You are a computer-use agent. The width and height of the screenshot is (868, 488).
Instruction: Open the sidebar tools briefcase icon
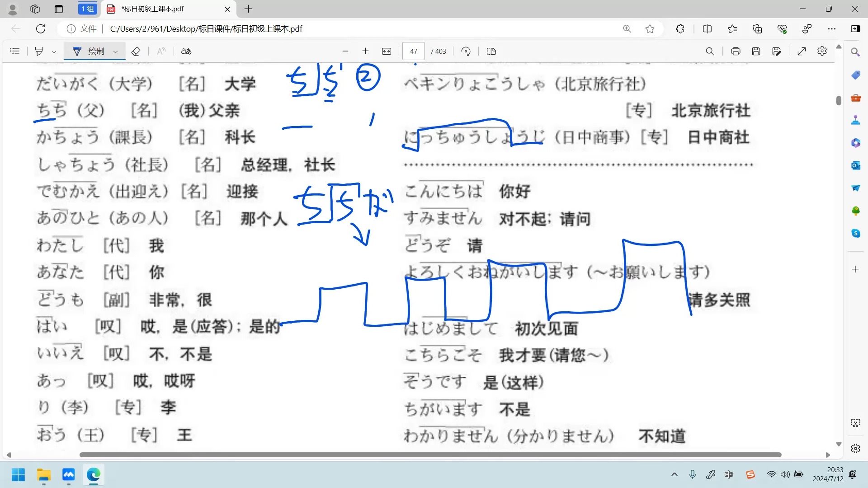(x=855, y=98)
